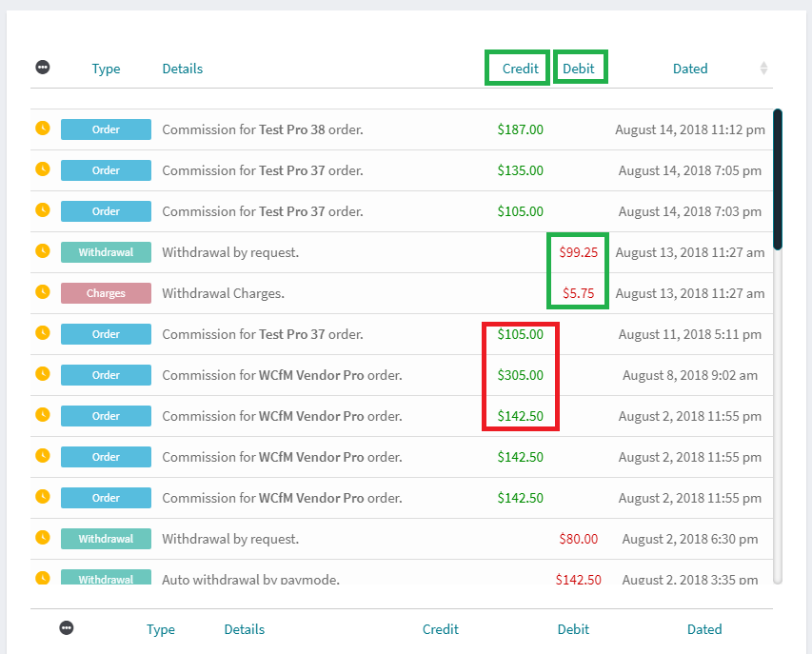
Task: Sort the table by the Debit column header
Action: pos(580,68)
